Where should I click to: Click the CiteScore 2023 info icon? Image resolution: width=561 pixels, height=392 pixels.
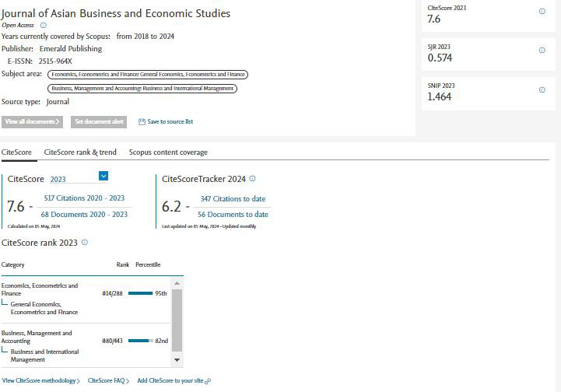point(542,11)
